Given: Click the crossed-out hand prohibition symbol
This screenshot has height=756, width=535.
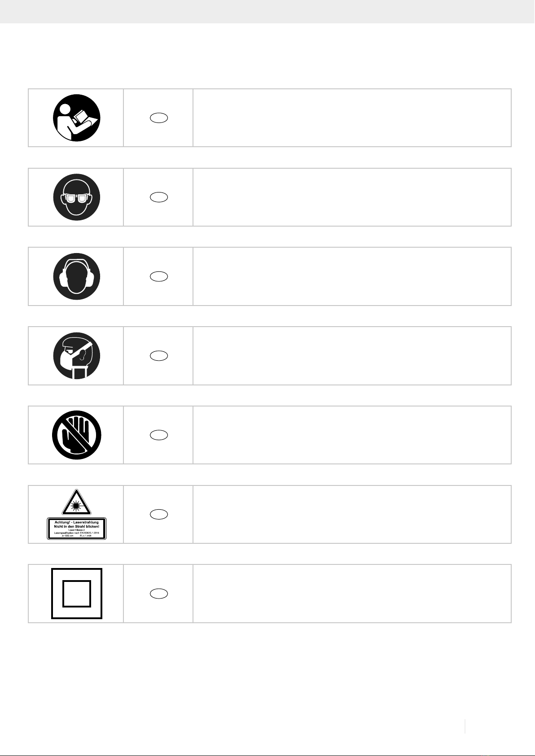Looking at the screenshot, I should 77,435.
